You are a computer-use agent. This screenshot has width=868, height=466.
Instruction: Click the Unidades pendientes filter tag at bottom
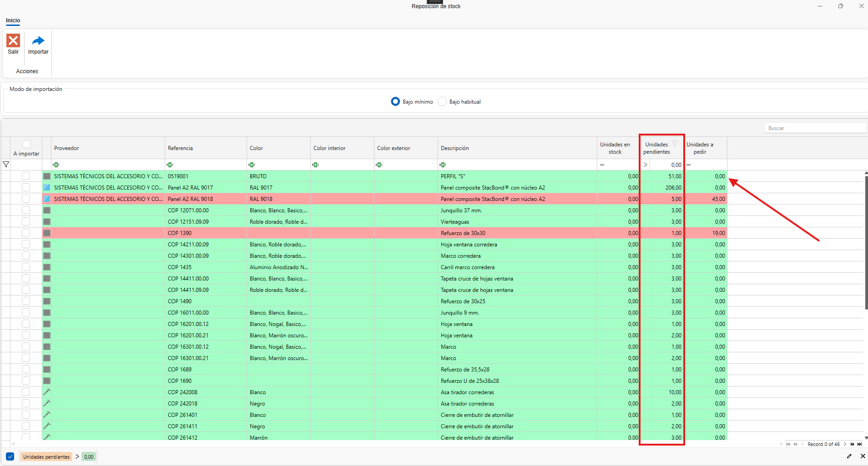tap(46, 457)
